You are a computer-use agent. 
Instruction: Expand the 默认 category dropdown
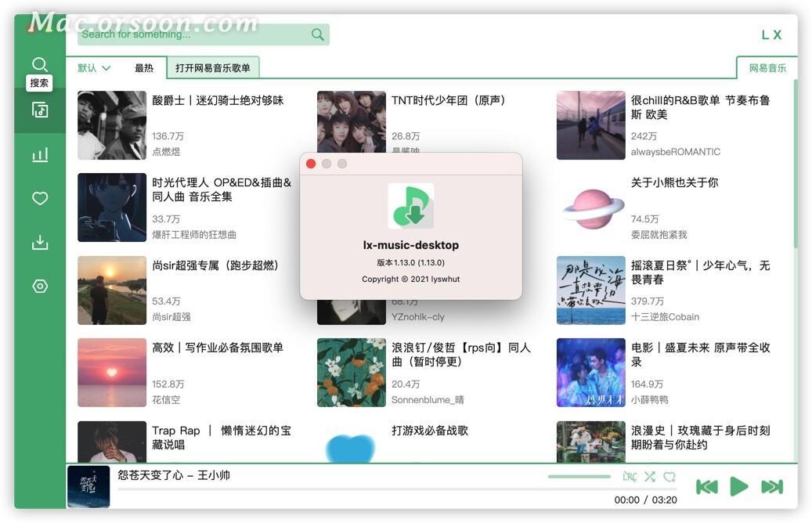click(94, 68)
